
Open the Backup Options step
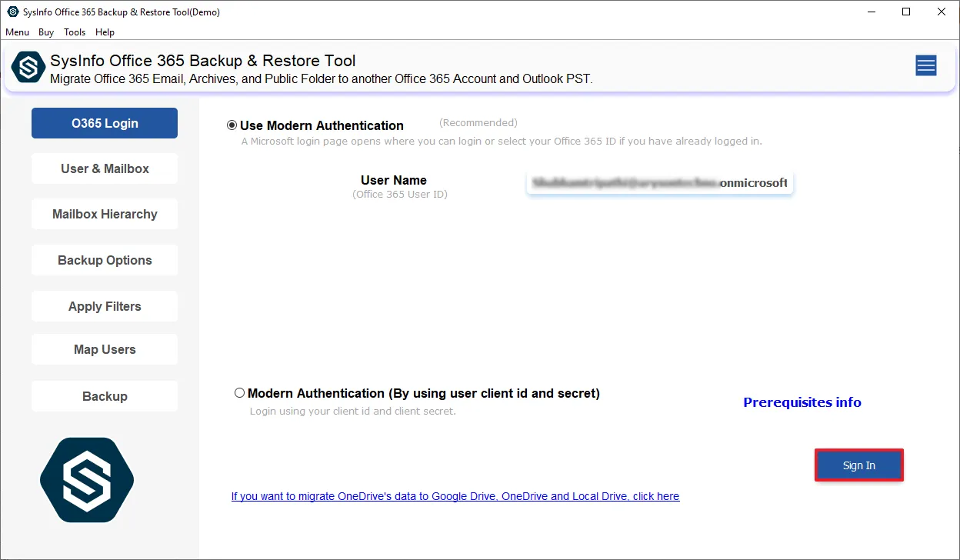click(105, 260)
